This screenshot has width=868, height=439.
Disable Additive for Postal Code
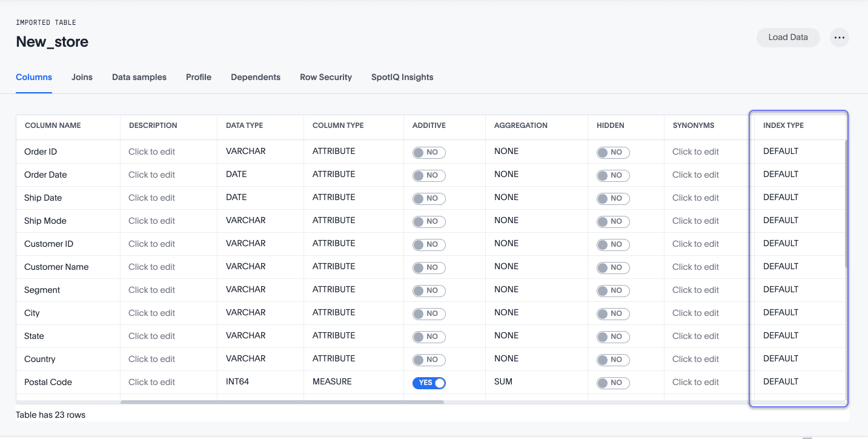[x=429, y=382]
